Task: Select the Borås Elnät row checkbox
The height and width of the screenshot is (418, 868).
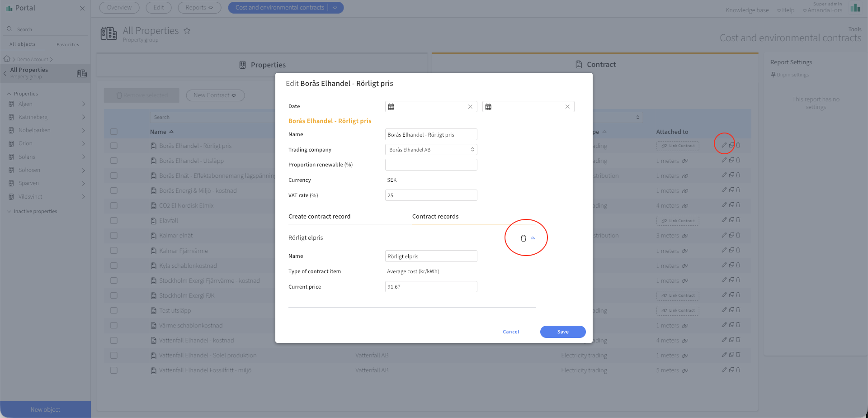Action: point(113,176)
